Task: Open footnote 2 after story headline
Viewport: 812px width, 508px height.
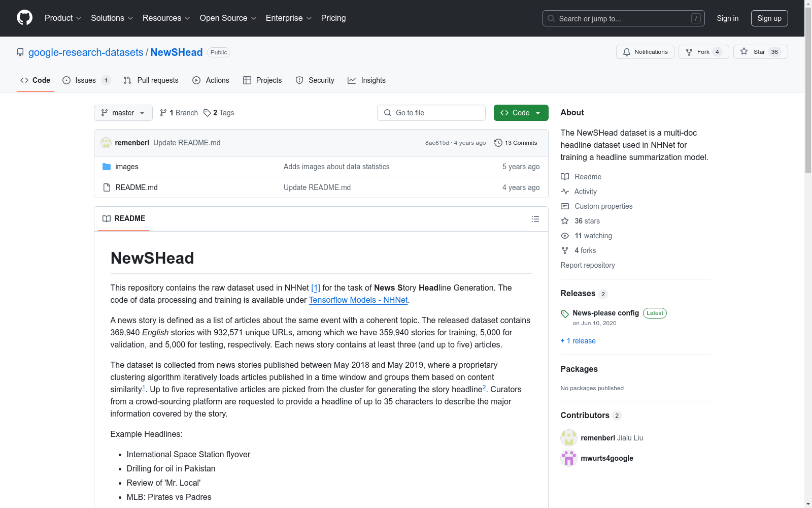Action: (x=484, y=388)
